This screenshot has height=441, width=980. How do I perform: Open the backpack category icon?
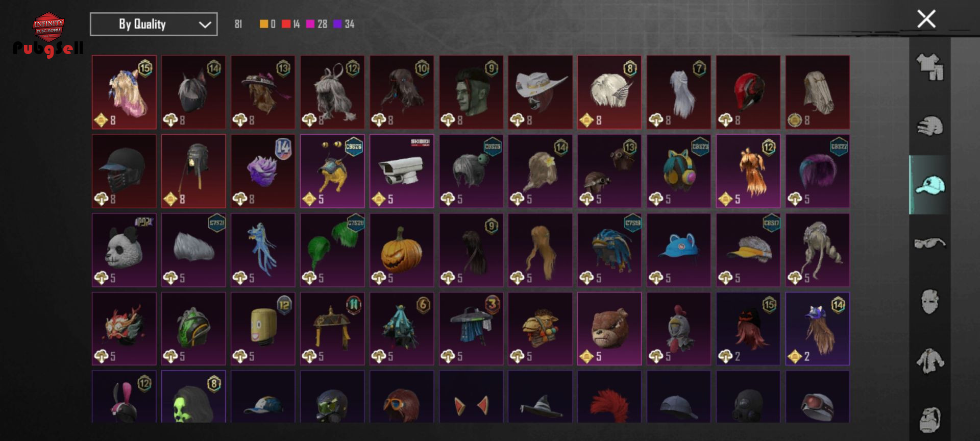pyautogui.click(x=929, y=420)
